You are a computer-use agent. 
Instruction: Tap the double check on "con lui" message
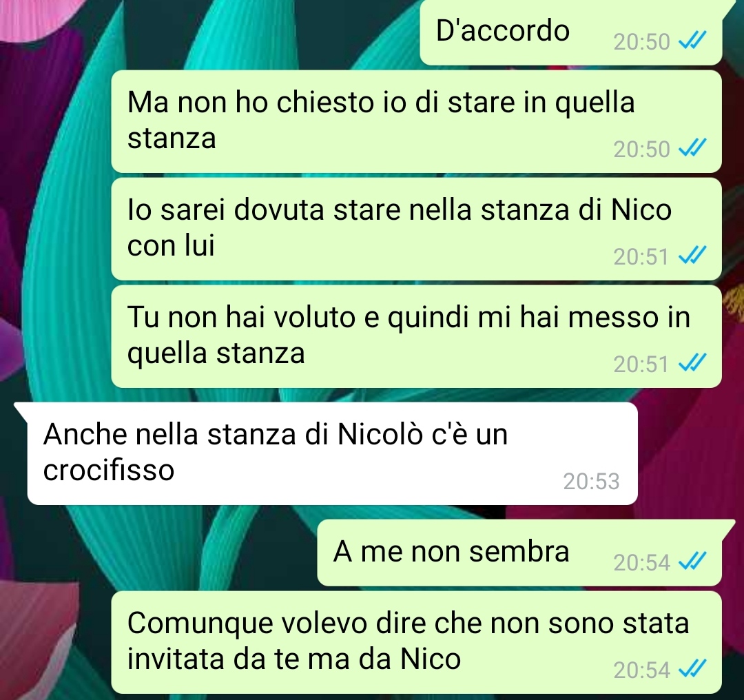click(692, 257)
